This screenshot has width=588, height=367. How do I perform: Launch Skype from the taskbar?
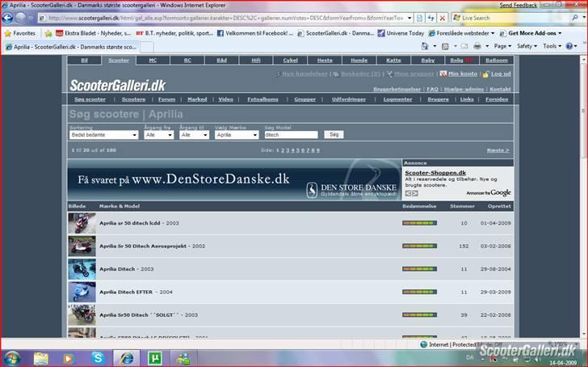pos(98,357)
